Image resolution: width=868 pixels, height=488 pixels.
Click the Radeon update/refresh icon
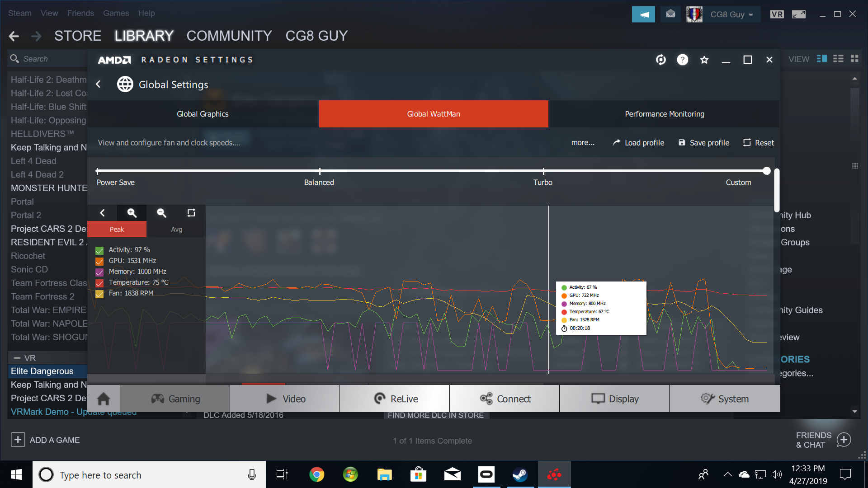[x=660, y=60]
